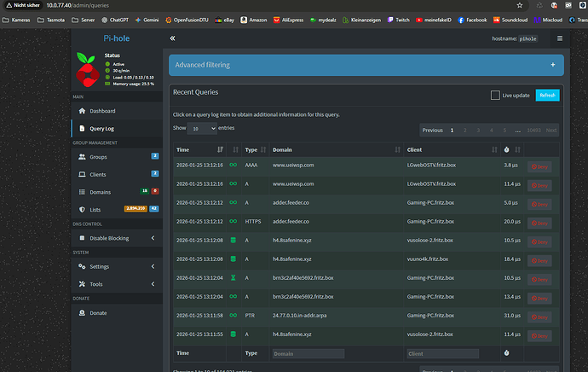The width and height of the screenshot is (588, 372).
Task: Enable the Live update checkbox
Action: click(x=495, y=96)
